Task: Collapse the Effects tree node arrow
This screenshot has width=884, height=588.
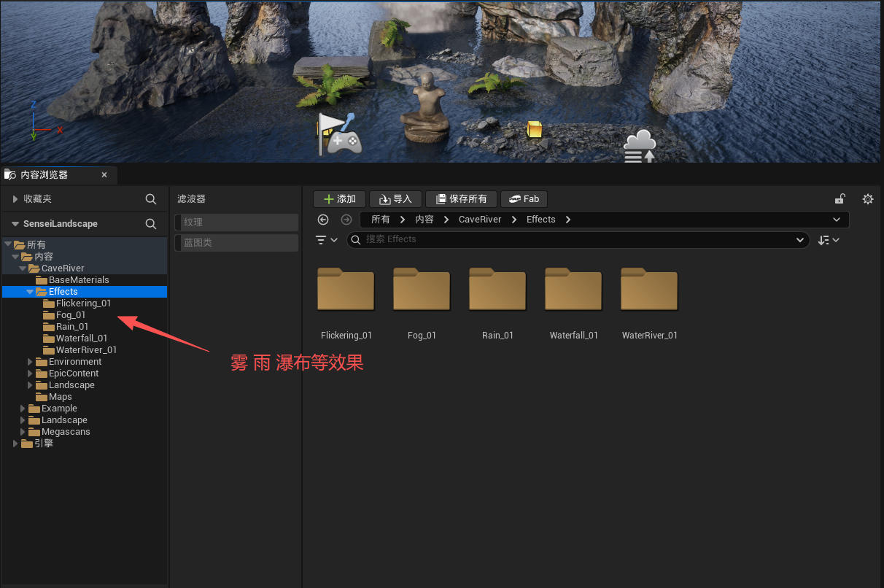Action: coord(30,292)
